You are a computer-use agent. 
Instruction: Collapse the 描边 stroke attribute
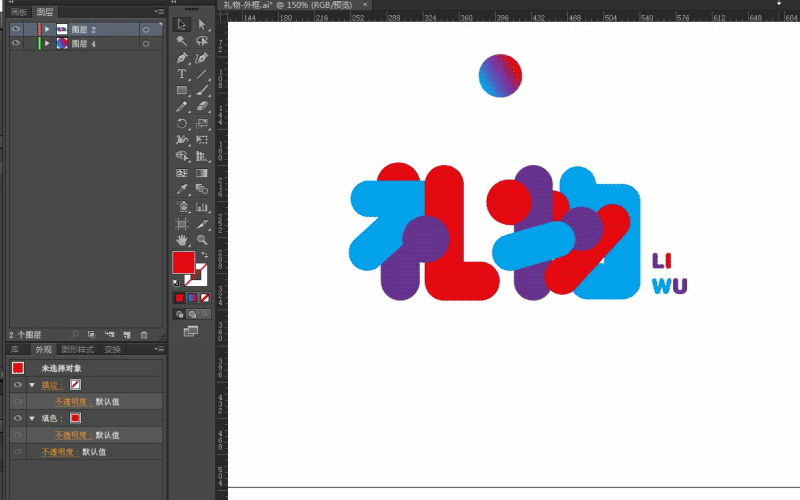click(x=32, y=384)
